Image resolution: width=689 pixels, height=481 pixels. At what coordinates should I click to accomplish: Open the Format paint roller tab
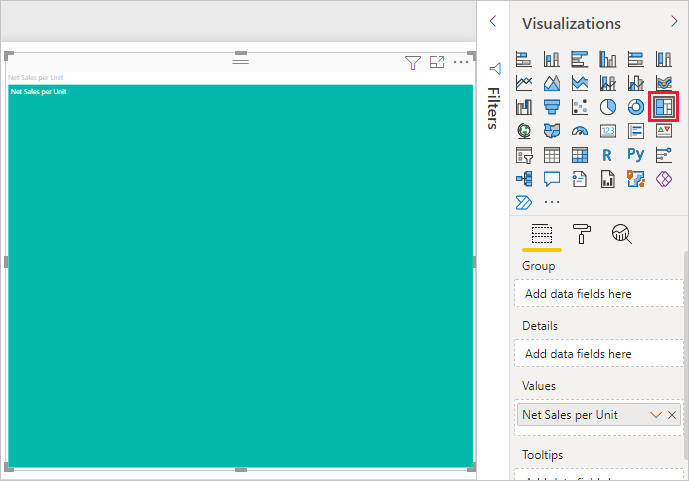tap(582, 234)
